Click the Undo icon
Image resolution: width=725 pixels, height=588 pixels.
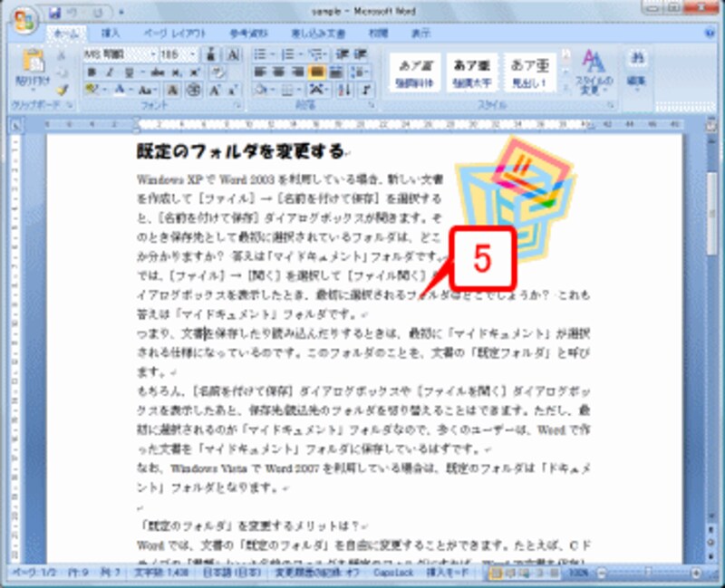point(70,10)
